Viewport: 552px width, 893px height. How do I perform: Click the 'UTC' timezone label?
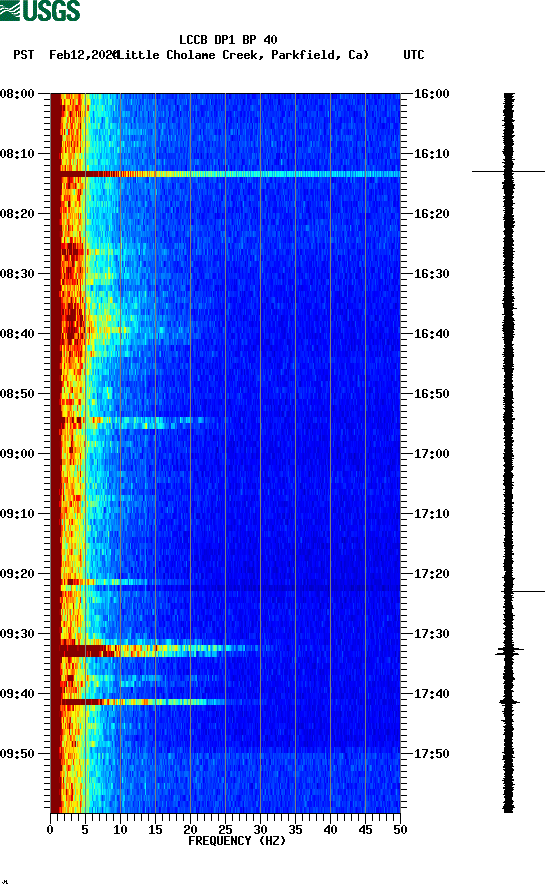click(414, 55)
